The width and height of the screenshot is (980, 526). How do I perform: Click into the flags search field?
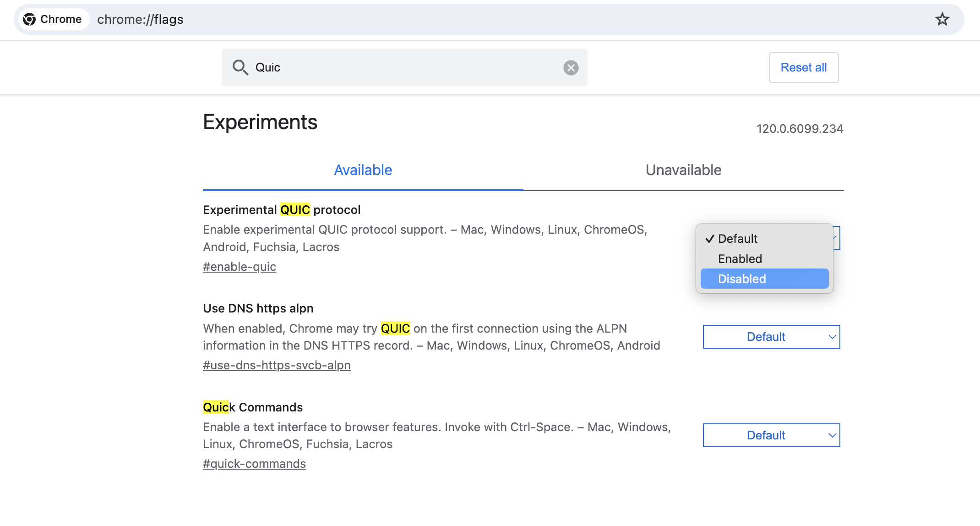coord(403,68)
